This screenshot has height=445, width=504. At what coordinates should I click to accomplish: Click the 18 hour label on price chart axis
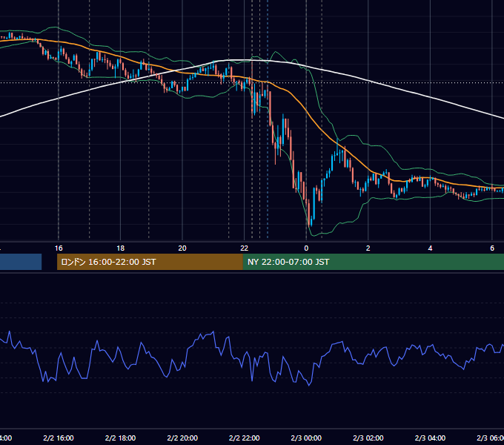(x=120, y=248)
